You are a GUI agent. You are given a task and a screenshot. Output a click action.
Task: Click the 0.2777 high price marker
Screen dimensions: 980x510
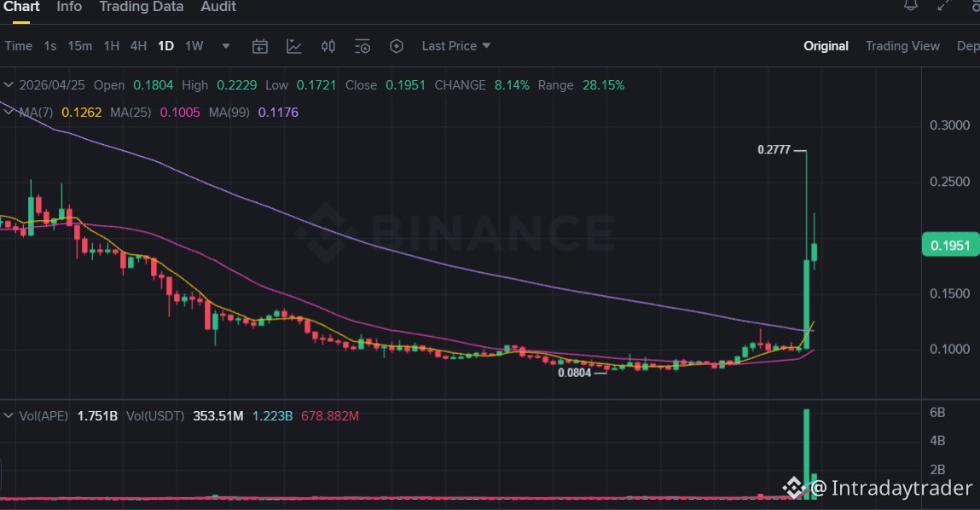click(774, 150)
